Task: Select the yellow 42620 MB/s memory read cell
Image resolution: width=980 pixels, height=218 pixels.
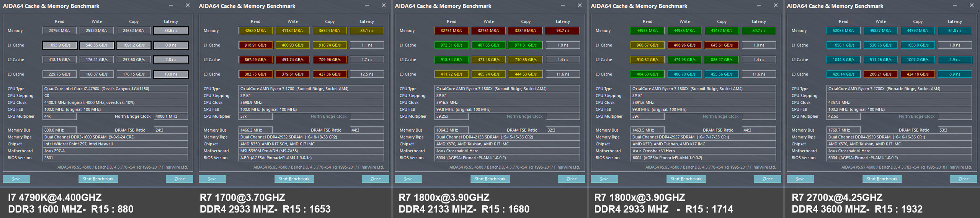Action: [x=255, y=31]
